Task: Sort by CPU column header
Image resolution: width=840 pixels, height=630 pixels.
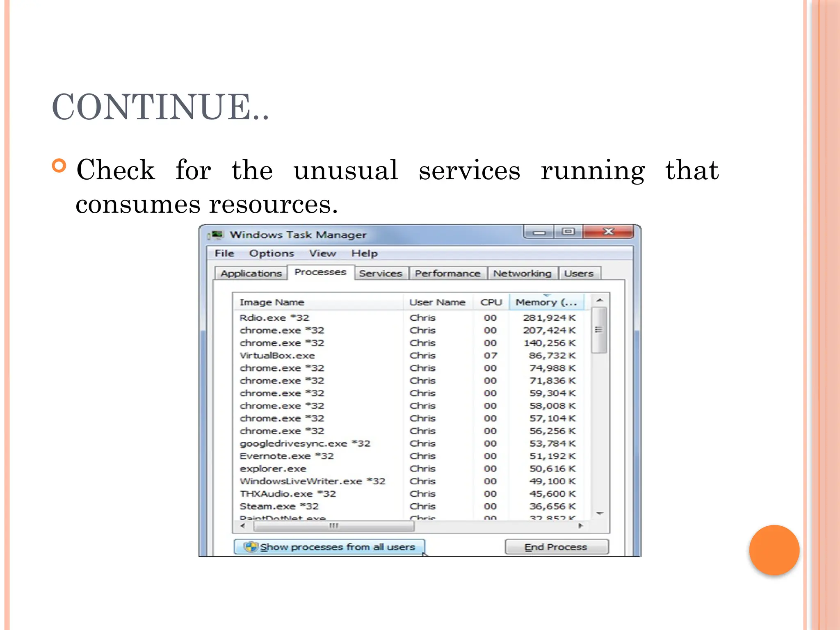Action: coord(491,302)
